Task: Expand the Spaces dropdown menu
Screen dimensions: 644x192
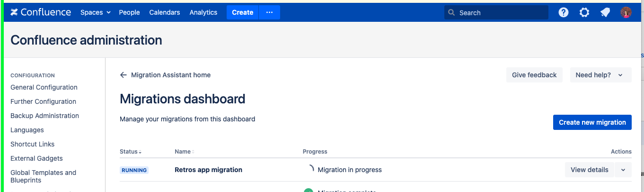Action: (95, 12)
